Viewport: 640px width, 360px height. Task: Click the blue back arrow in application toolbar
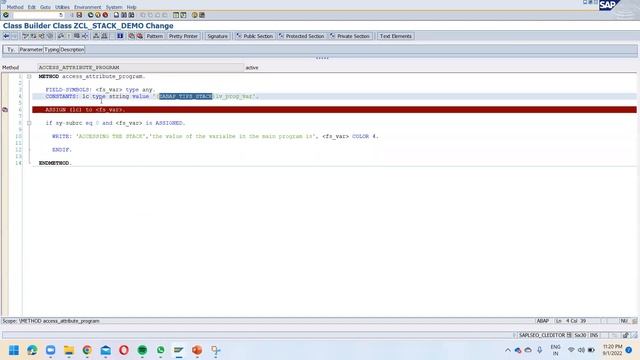tap(6, 36)
